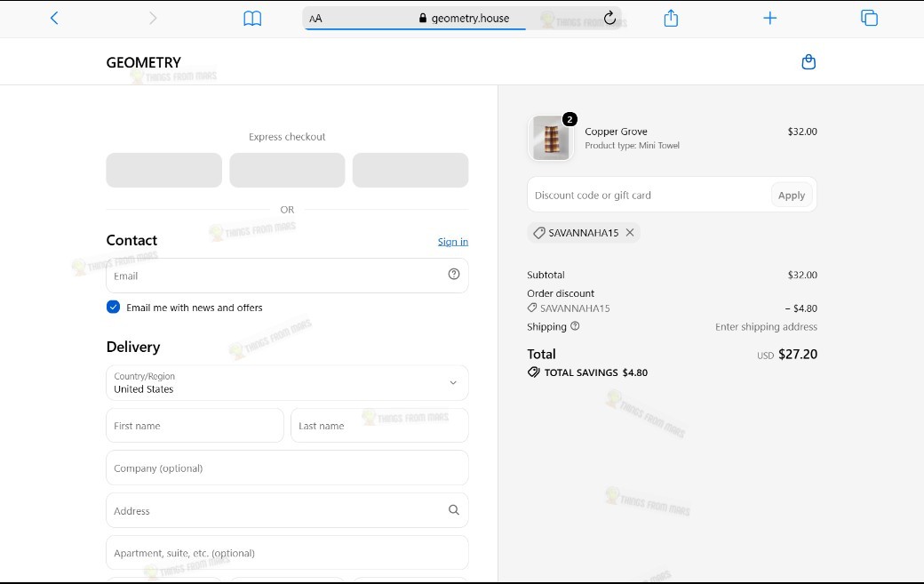Image resolution: width=924 pixels, height=584 pixels.
Task: Click the middle express checkout button
Action: [287, 171]
